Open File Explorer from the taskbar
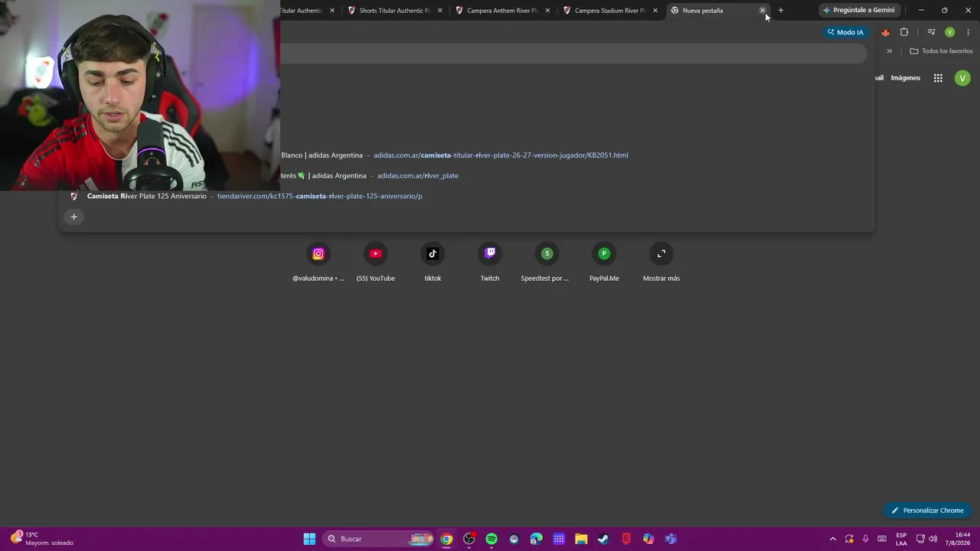This screenshot has width=980, height=551. [x=581, y=539]
